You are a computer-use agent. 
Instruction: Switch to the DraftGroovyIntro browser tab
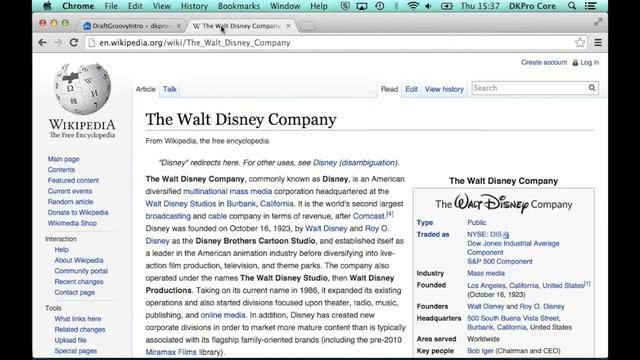tap(131, 26)
